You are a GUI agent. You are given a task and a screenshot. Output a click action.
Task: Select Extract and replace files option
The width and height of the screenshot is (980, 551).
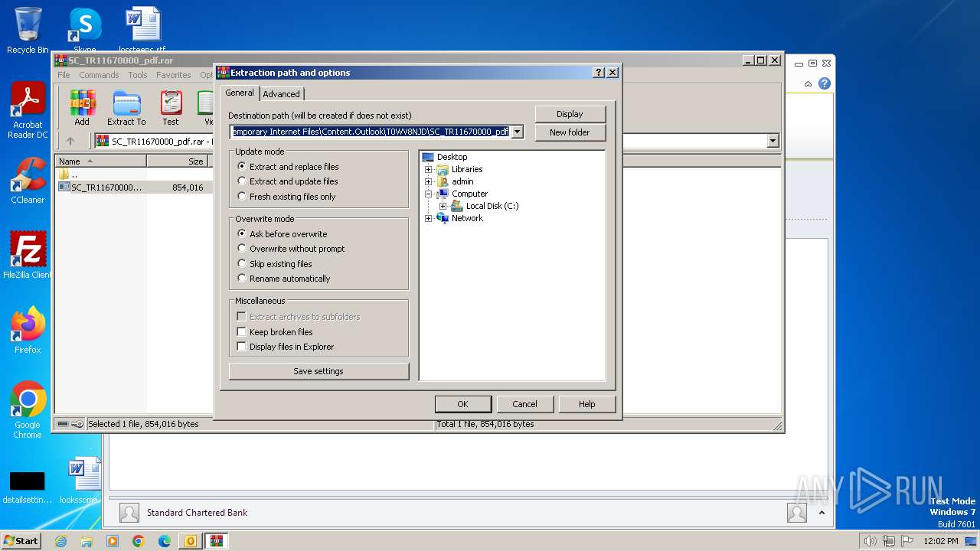click(x=288, y=166)
